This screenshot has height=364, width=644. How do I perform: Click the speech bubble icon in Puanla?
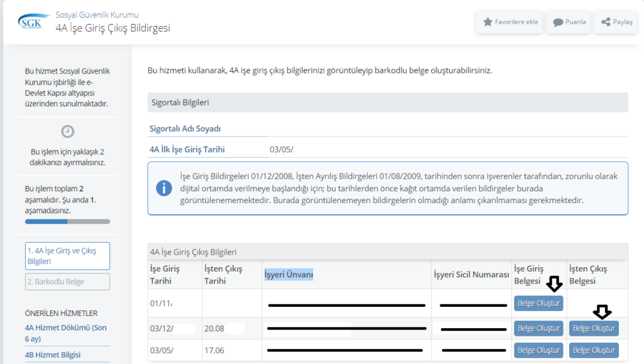point(557,22)
